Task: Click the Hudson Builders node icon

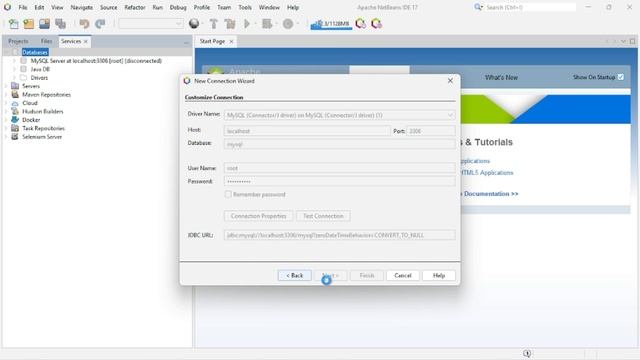Action: [x=15, y=111]
